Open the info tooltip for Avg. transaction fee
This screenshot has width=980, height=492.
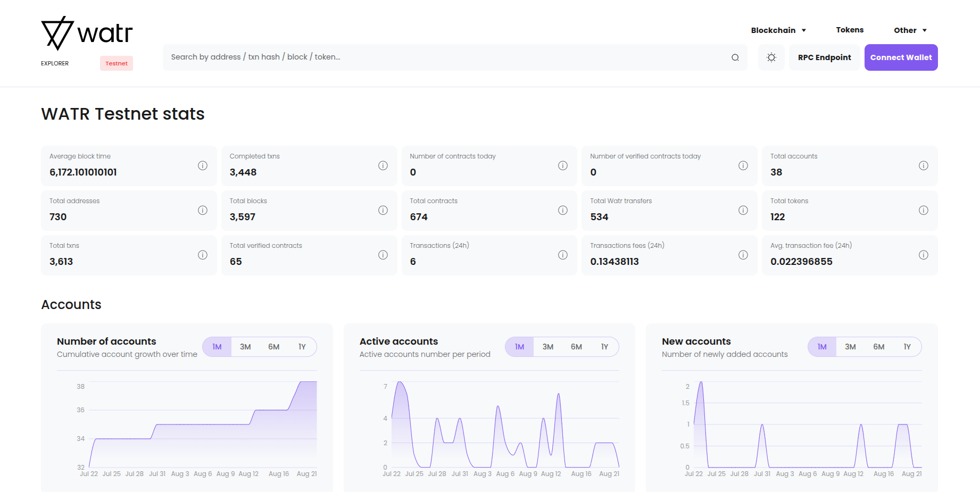924,255
